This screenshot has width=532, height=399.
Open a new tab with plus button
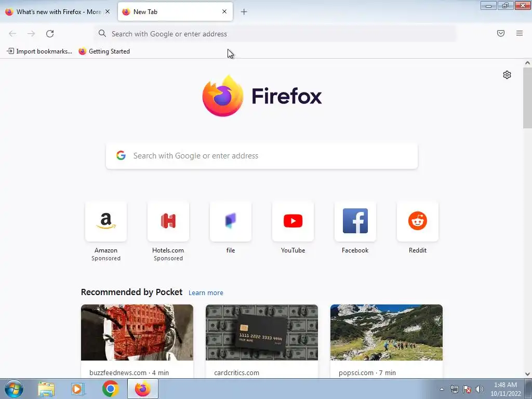244,12
